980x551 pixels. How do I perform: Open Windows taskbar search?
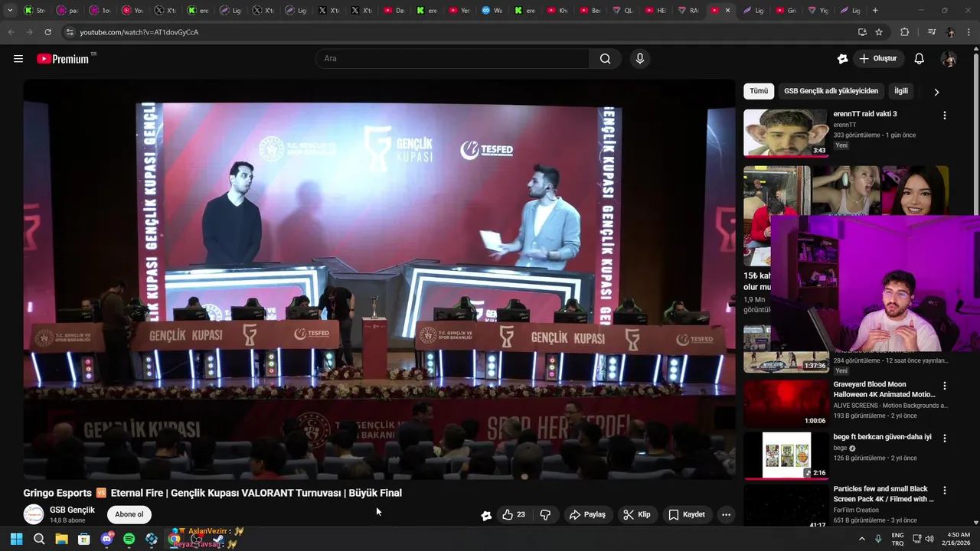tap(39, 539)
